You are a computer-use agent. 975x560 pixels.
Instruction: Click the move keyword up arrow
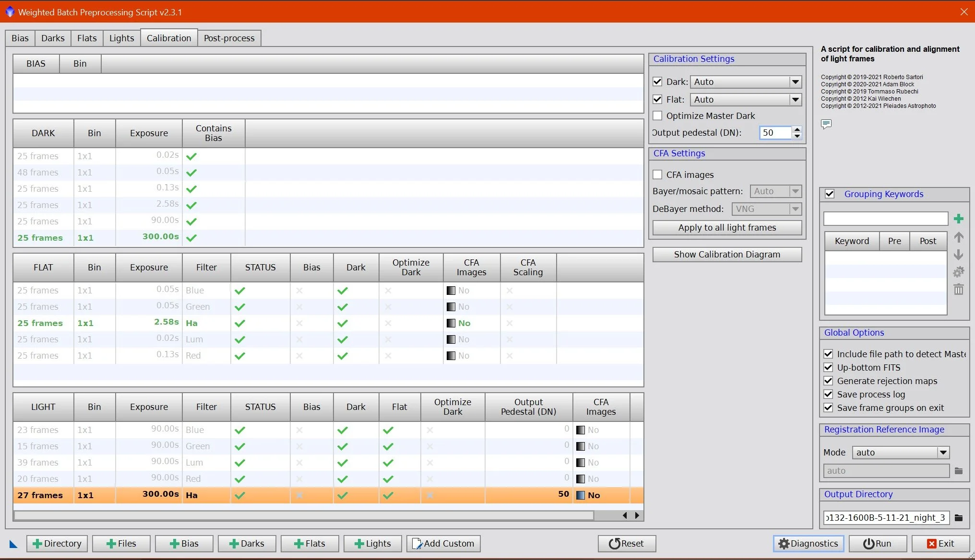[958, 237]
